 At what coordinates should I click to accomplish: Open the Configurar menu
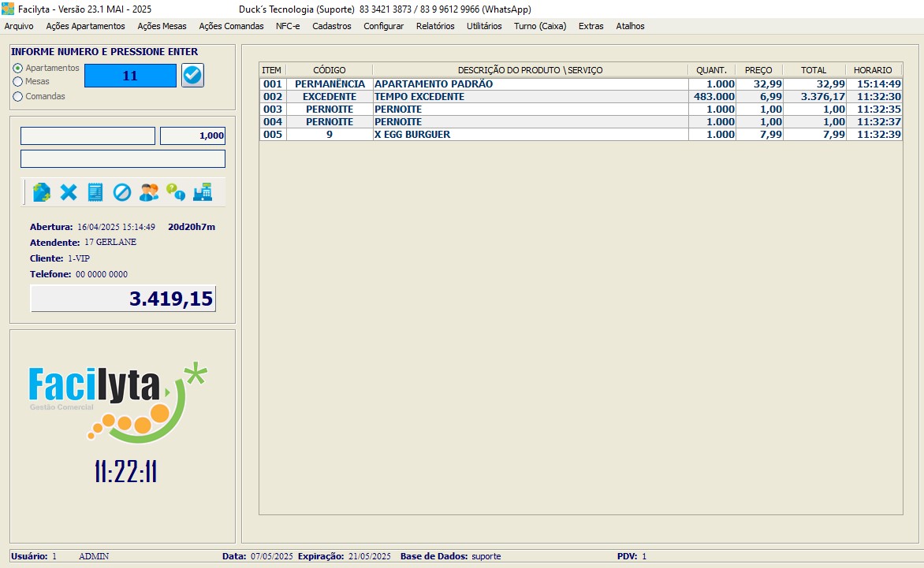(x=383, y=26)
